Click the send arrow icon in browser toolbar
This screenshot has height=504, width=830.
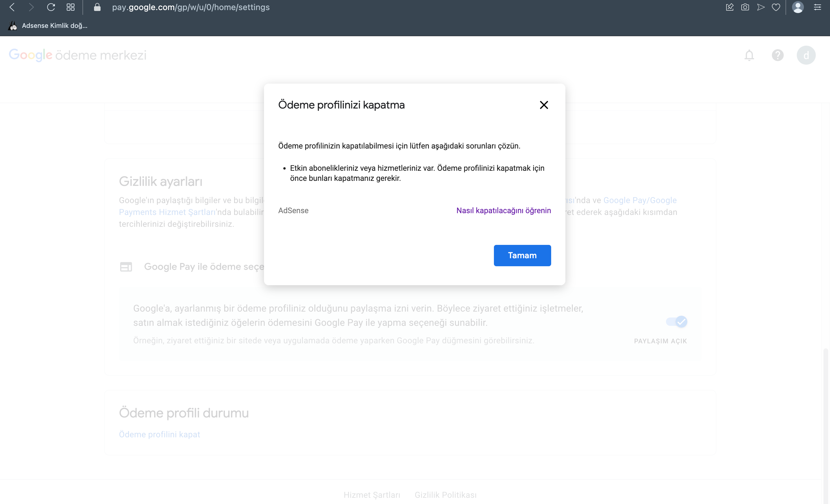coord(761,7)
